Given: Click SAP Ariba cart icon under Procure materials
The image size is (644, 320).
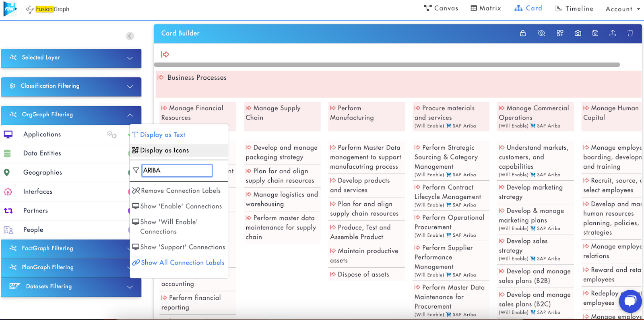Looking at the screenshot, I should point(448,126).
